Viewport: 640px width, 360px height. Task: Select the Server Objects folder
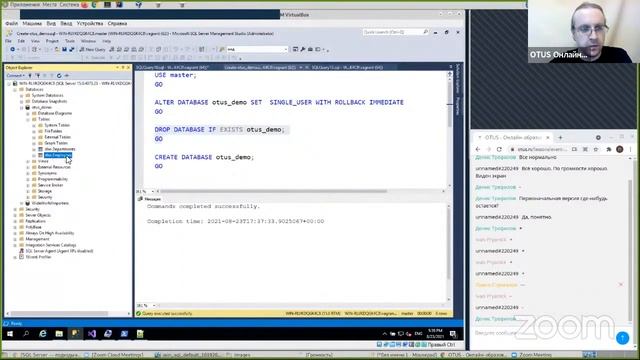pyautogui.click(x=38, y=215)
